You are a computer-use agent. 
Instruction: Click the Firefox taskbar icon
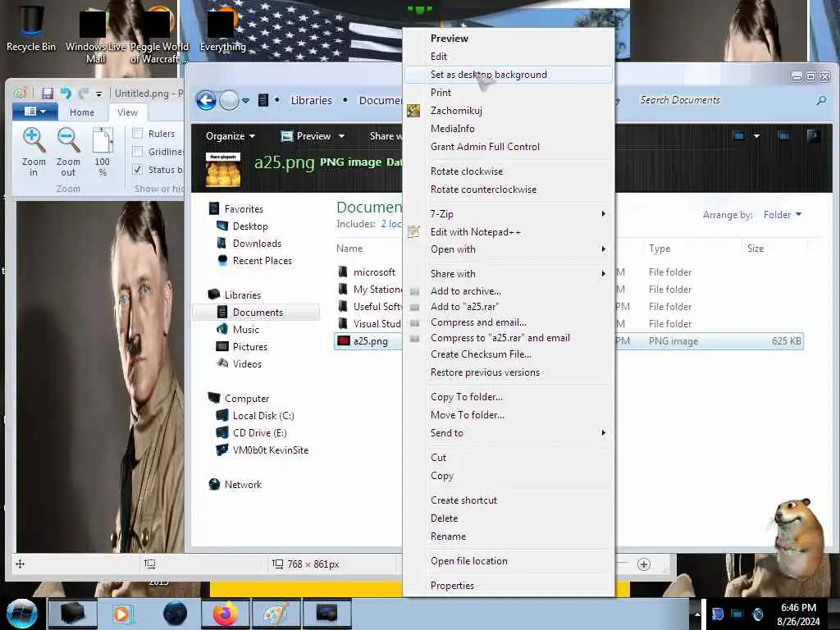coord(226,614)
